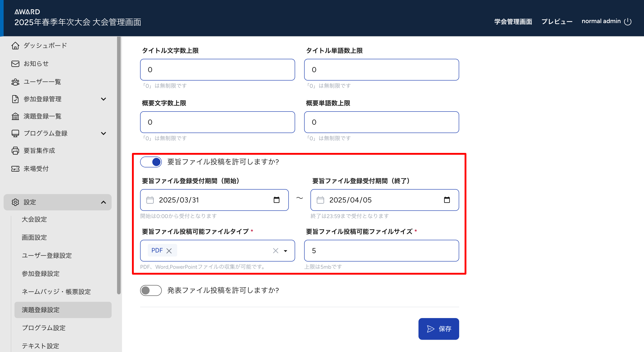The height and width of the screenshot is (352, 644).
Task: Click the ユーザー一覧 users icon
Action: 15,82
